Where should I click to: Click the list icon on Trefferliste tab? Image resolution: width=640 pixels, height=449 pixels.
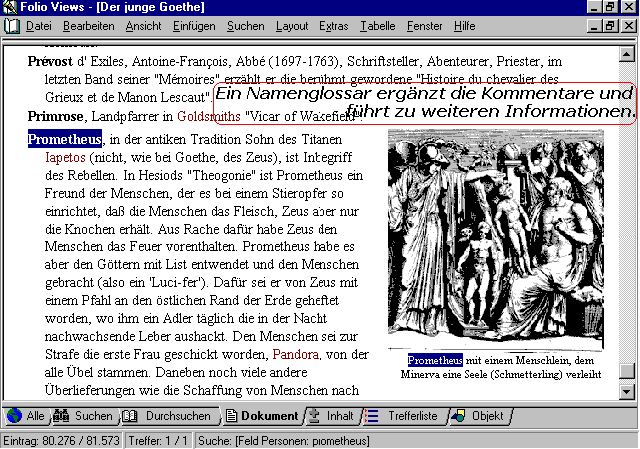click(371, 416)
